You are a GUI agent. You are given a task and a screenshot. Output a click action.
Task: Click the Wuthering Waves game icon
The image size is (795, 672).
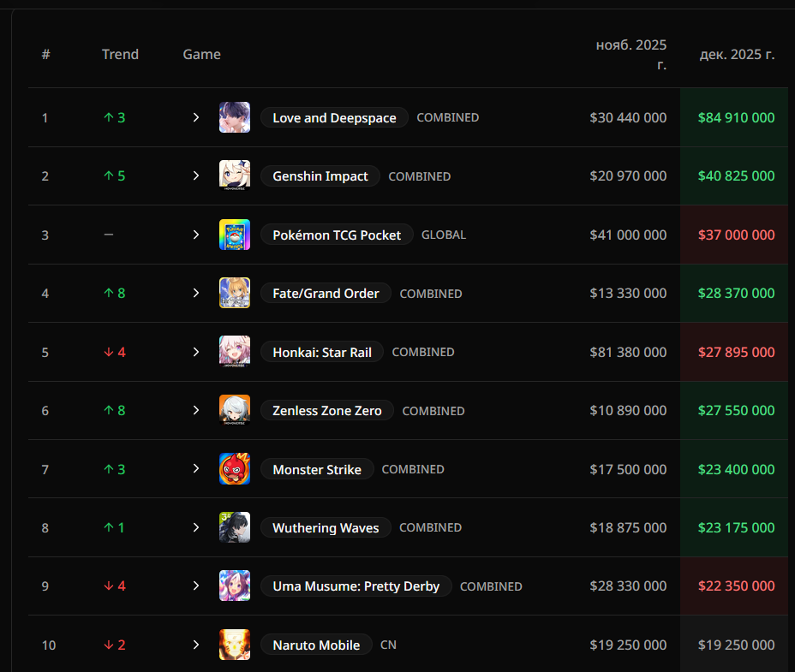tap(234, 527)
